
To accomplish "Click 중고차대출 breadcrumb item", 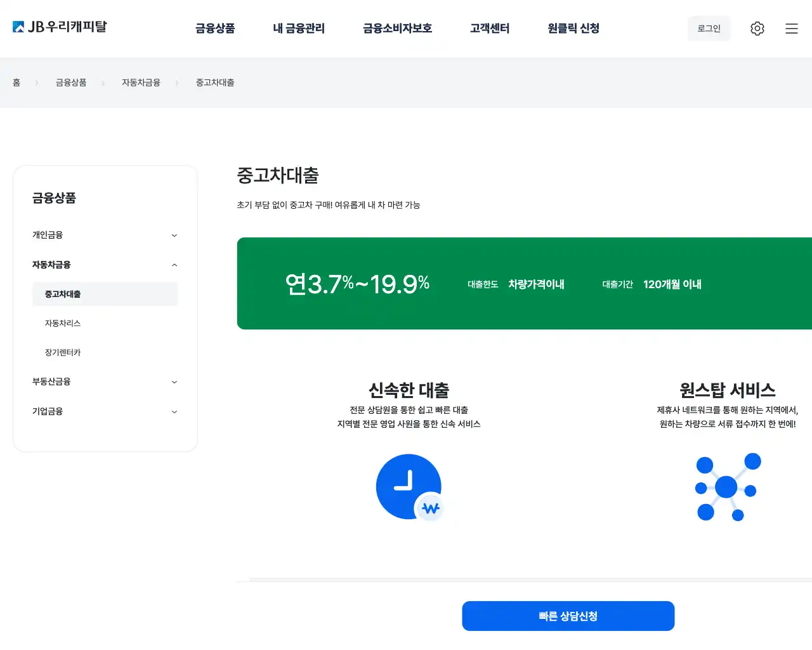I will [215, 83].
